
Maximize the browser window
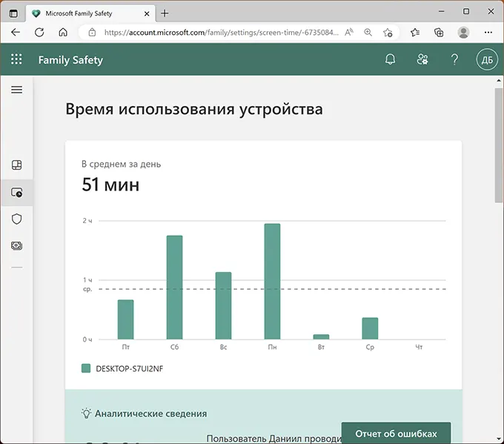tap(466, 11)
